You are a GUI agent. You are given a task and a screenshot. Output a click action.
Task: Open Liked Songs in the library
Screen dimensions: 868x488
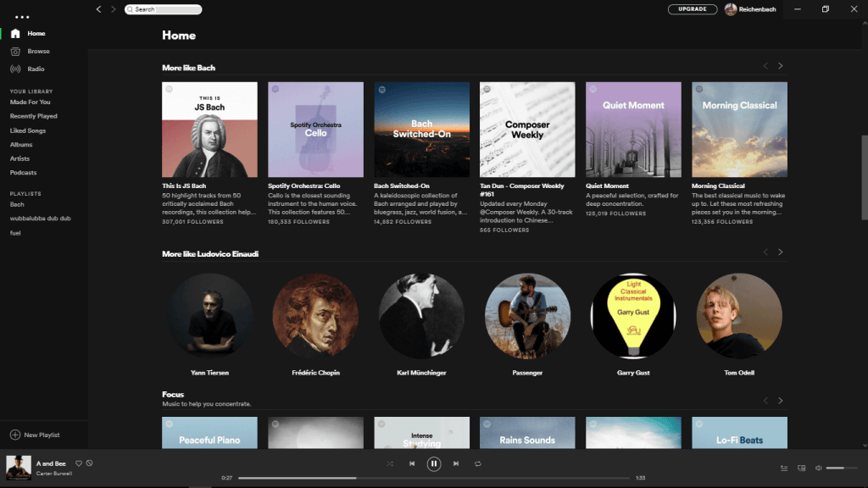click(28, 130)
